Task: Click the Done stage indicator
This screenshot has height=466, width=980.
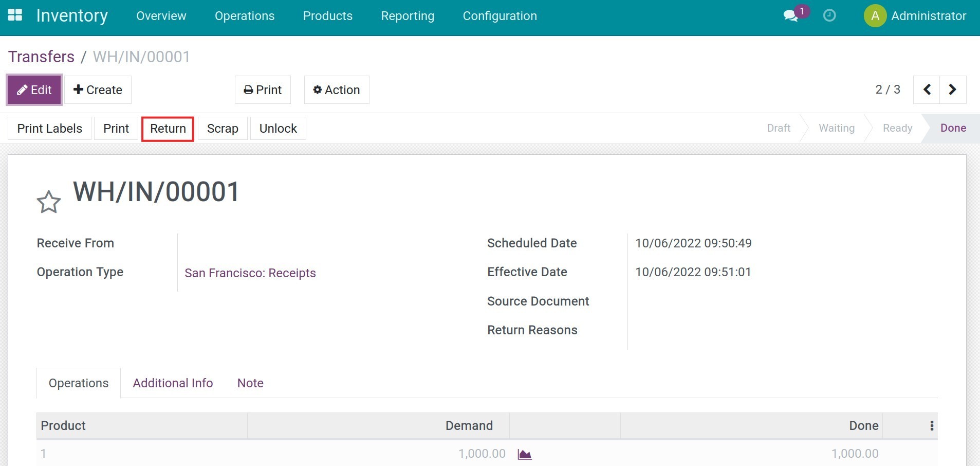Action: (x=954, y=128)
